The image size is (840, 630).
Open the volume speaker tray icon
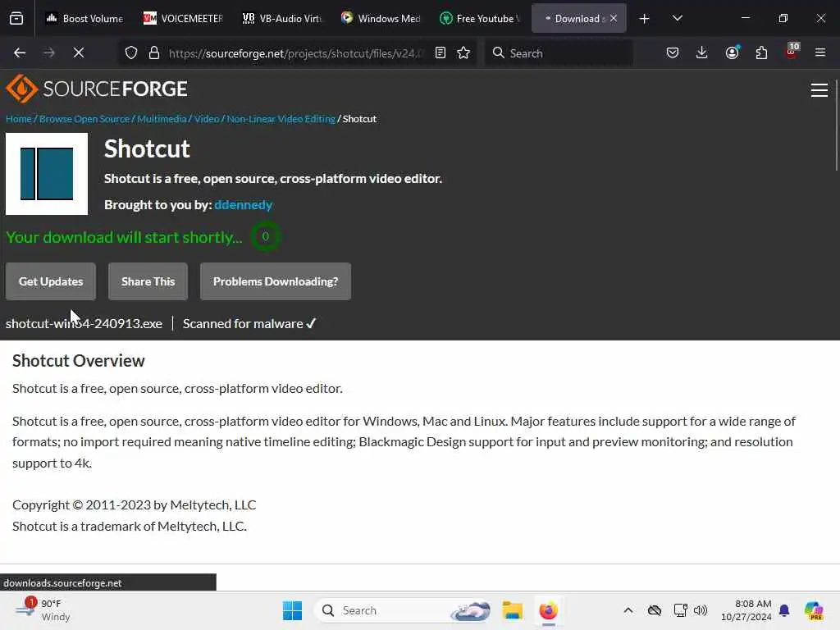click(701, 610)
